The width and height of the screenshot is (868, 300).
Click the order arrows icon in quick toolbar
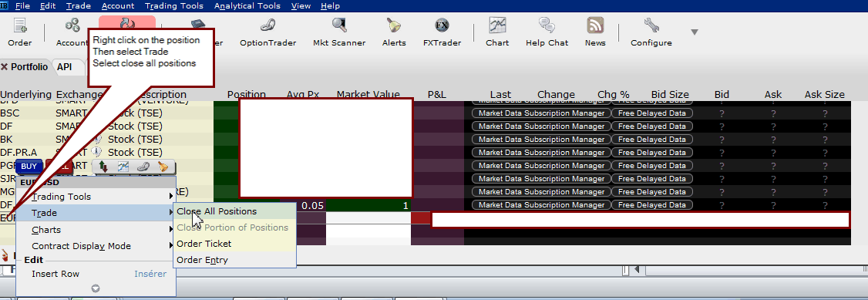tap(103, 166)
